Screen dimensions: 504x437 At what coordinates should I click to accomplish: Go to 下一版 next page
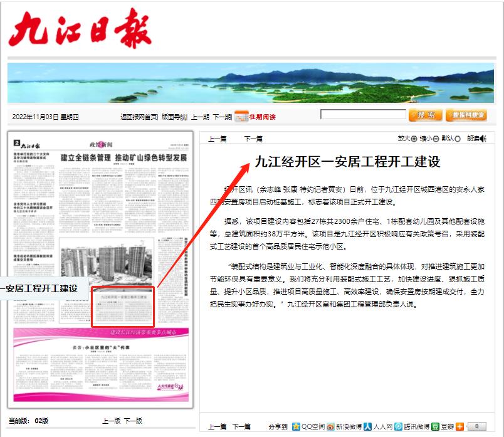click(x=133, y=421)
